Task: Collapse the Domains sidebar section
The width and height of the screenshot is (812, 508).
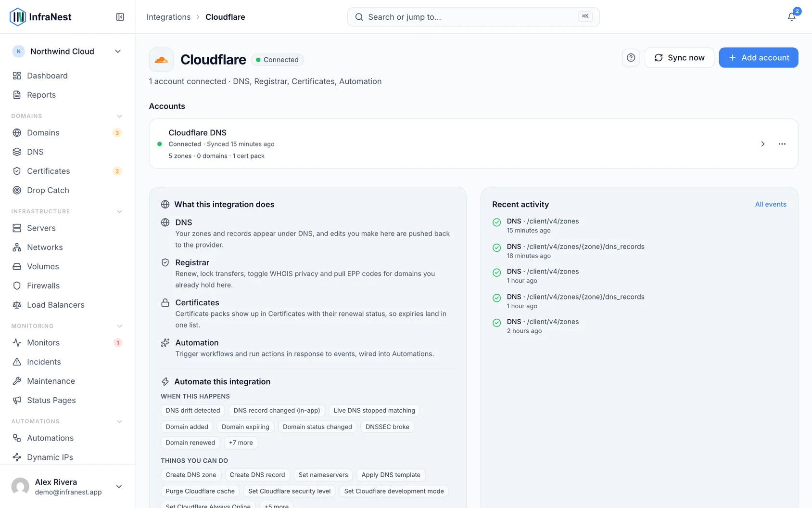Action: pos(120,116)
